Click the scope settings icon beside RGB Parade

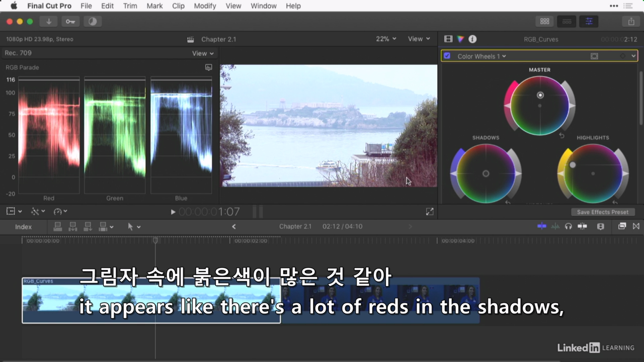209,67
